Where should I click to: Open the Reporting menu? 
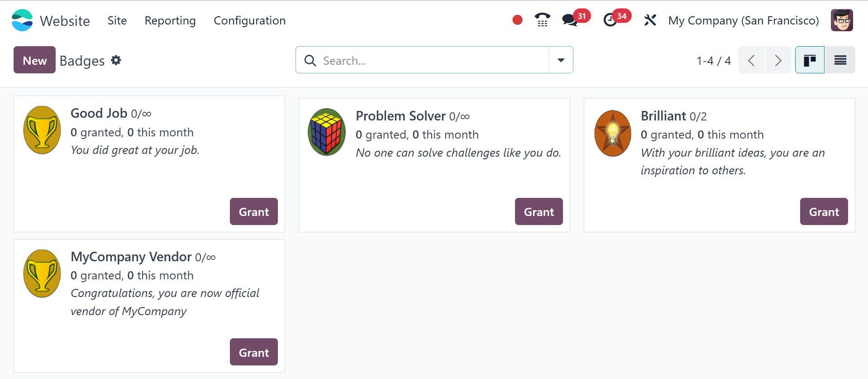[x=170, y=20]
